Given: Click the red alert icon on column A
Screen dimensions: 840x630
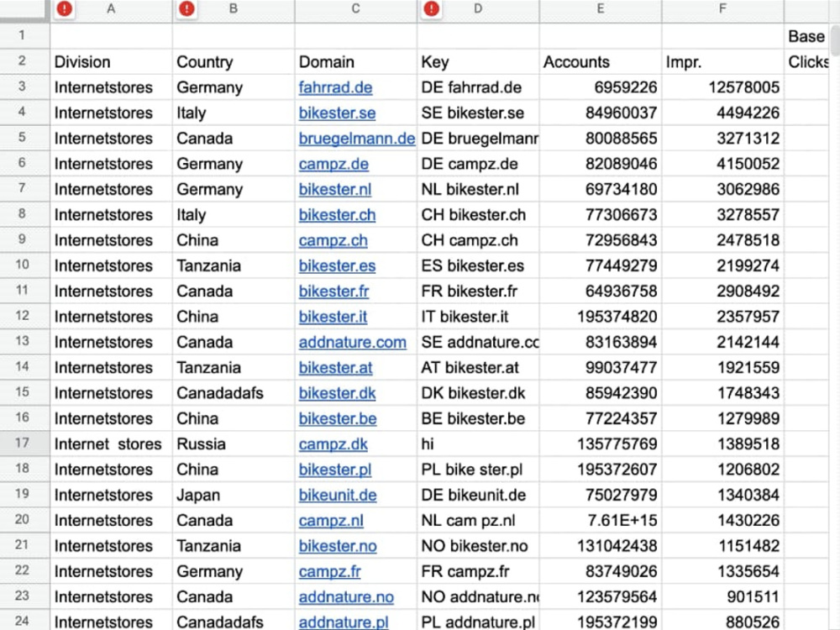Looking at the screenshot, I should (65, 8).
